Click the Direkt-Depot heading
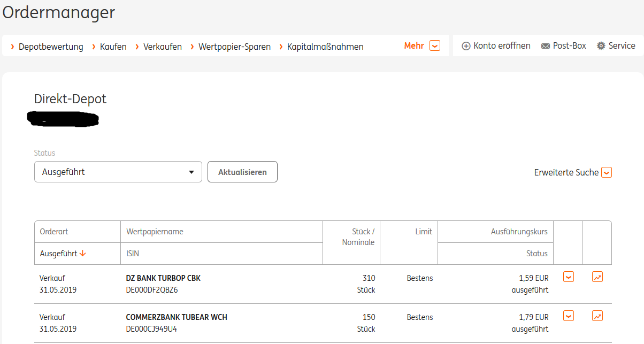 click(x=70, y=99)
